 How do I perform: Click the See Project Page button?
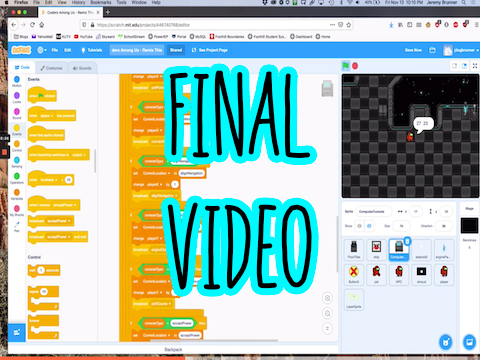click(x=210, y=50)
